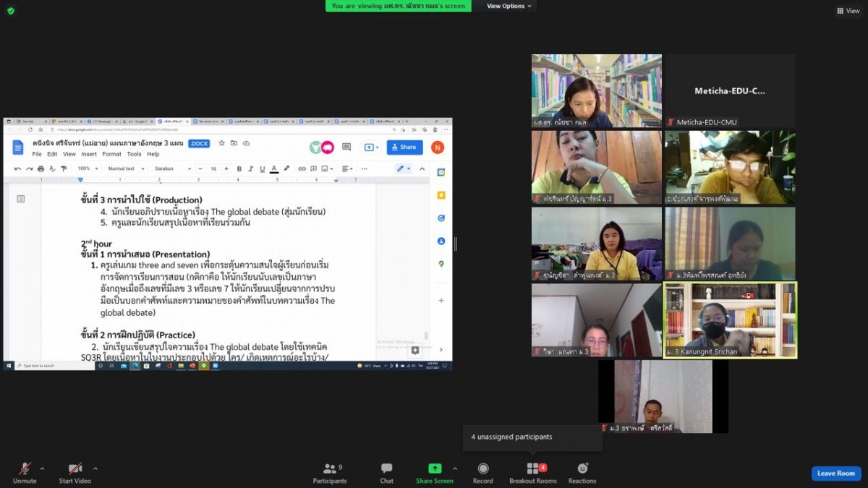Click the Move to folder icon
Image resolution: width=868 pixels, height=488 pixels.
click(x=234, y=143)
